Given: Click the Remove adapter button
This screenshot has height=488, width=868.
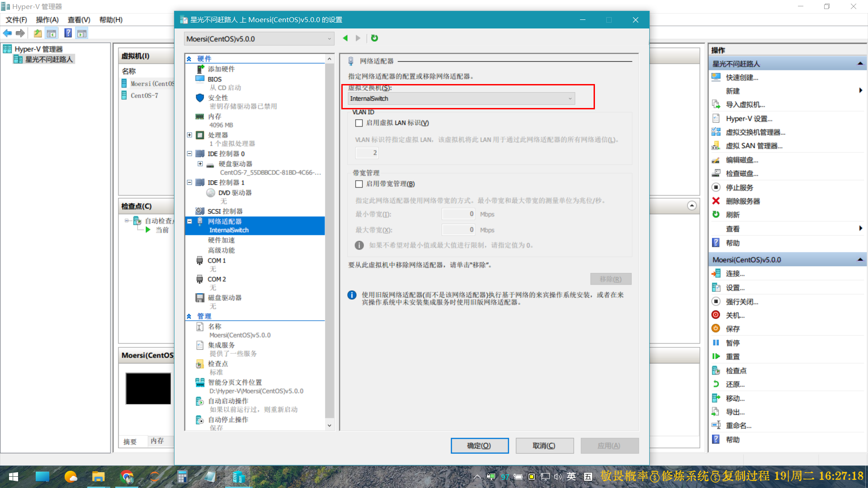Looking at the screenshot, I should pyautogui.click(x=611, y=279).
